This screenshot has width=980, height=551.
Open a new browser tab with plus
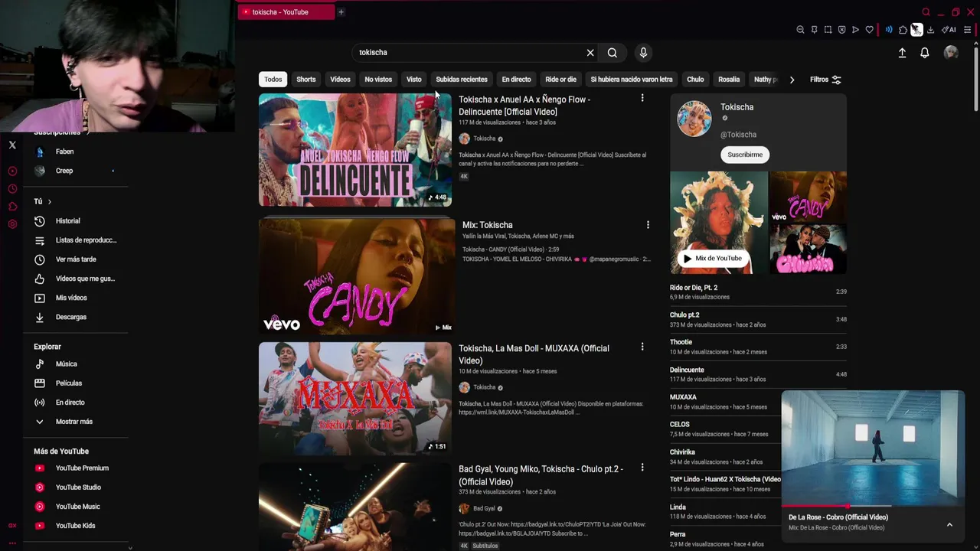tap(341, 11)
